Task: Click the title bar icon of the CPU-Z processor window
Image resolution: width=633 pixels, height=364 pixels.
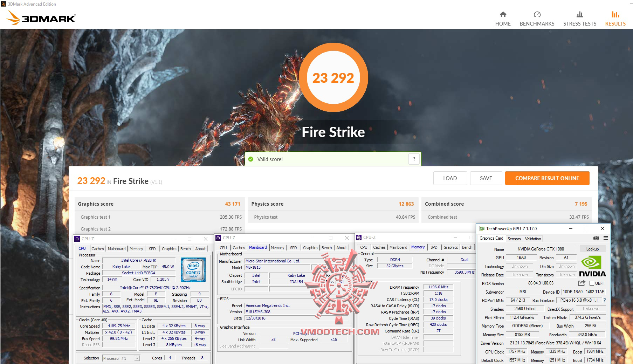Action: tap(77, 239)
